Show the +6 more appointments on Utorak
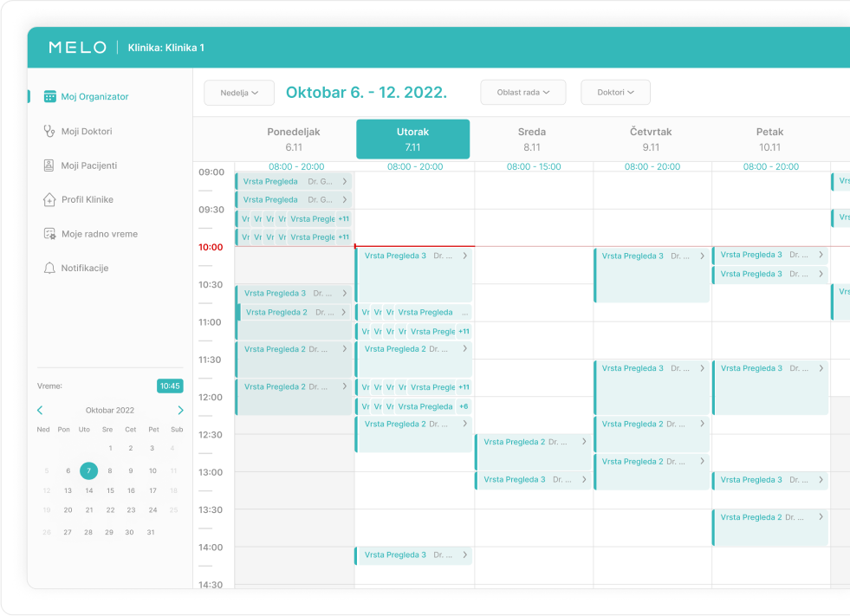Screen dimensions: 850x616 tap(464, 406)
